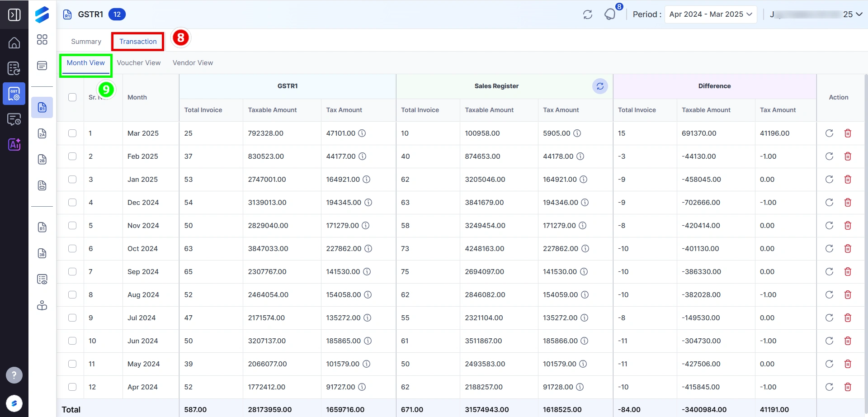Check the Jan 2025 row checkbox
The height and width of the screenshot is (417, 868).
pos(72,179)
